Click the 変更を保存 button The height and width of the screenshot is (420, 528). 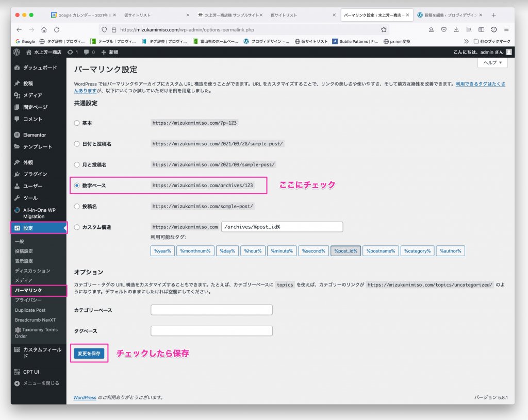pos(89,354)
